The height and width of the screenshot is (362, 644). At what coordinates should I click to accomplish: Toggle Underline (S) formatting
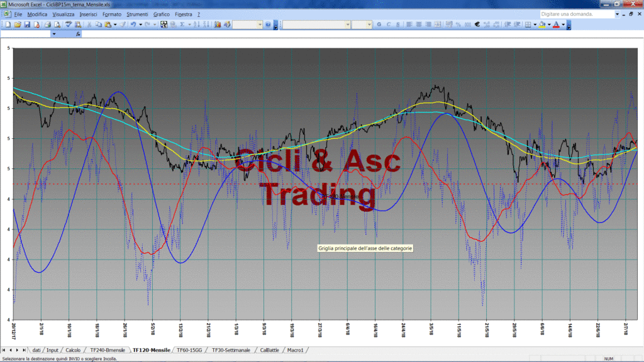(x=398, y=25)
